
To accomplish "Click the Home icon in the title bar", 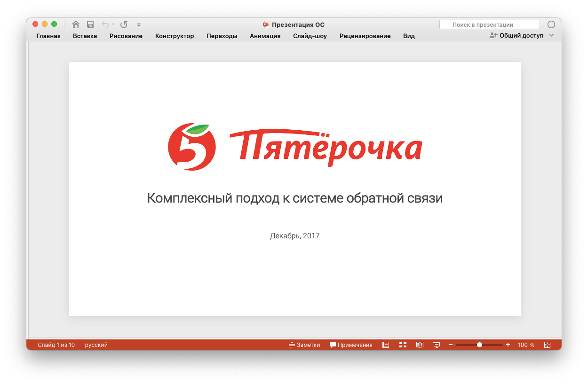I will [x=76, y=24].
